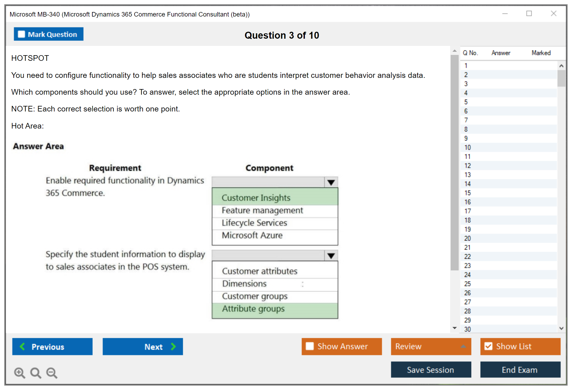Image resolution: width=574 pixels, height=392 pixels.
Task: Click the zoom in magnifier icon
Action: coord(19,373)
